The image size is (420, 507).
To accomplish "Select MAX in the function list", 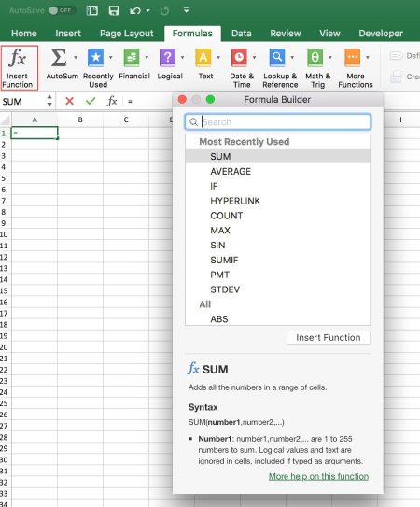I will pos(278,231).
